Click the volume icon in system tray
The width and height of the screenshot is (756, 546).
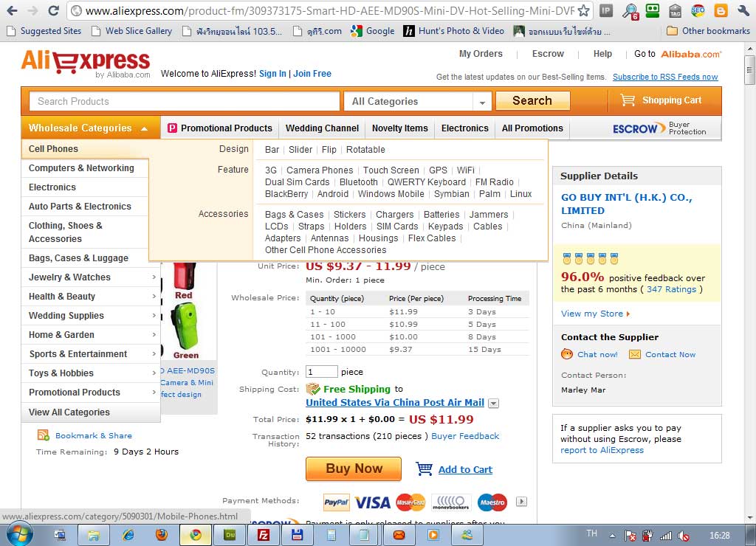click(683, 536)
